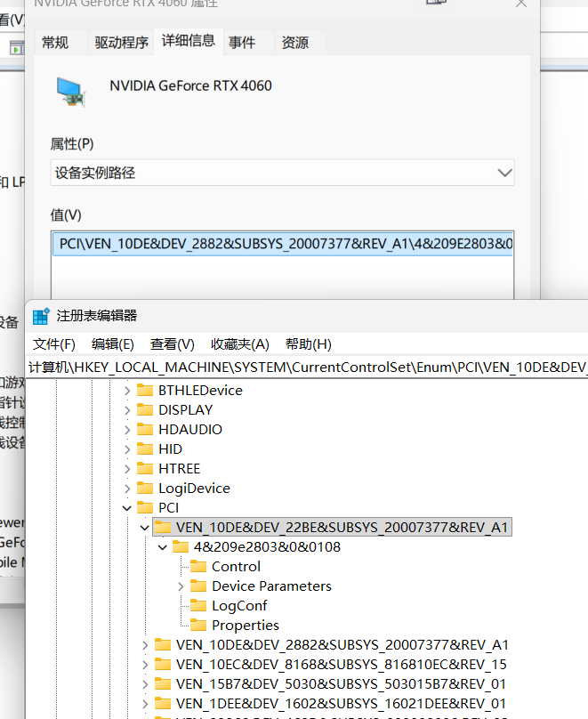The height and width of the screenshot is (719, 588).
Task: Expand the DISPLAY key
Action: pos(127,410)
